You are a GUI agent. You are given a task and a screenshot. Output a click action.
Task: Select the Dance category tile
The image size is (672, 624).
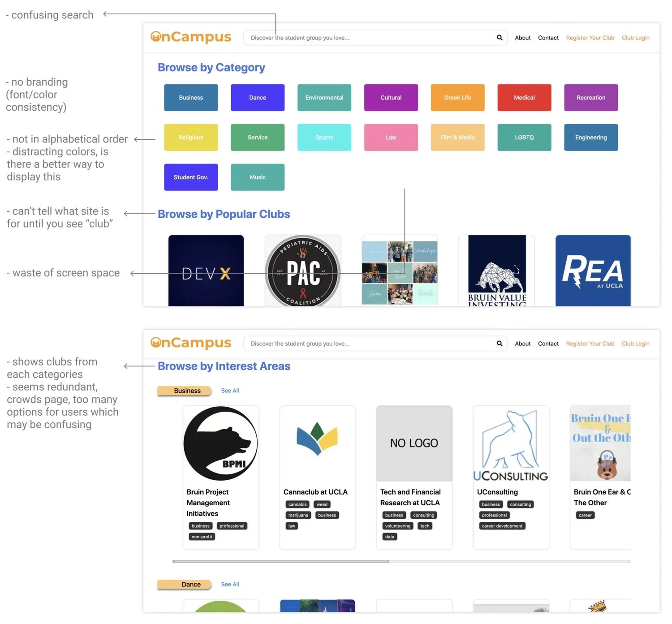tap(258, 98)
